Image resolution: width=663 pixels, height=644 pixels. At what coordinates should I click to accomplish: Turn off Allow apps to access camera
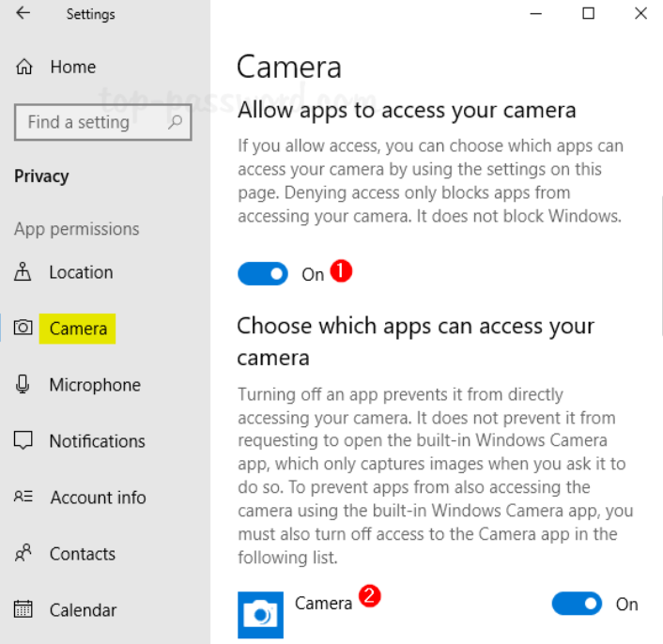coord(263,274)
